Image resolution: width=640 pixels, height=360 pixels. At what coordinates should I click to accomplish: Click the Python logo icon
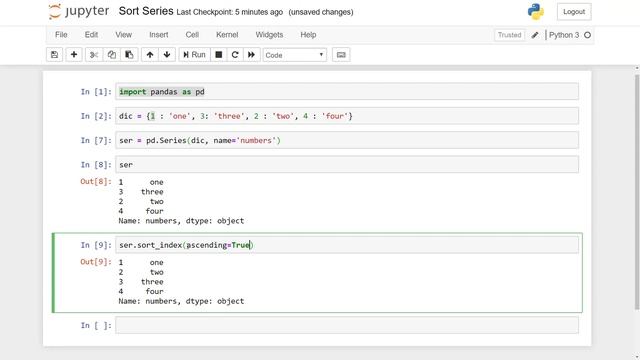coord(536,11)
